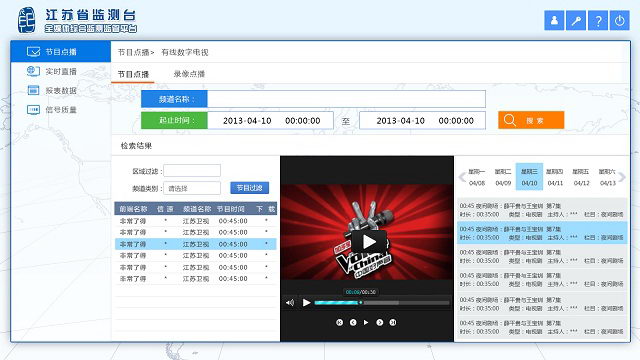Screen dimensions: 640x360
Task: Click the highlighted 00:45 夜间剧场 program entry
Action: click(542, 233)
